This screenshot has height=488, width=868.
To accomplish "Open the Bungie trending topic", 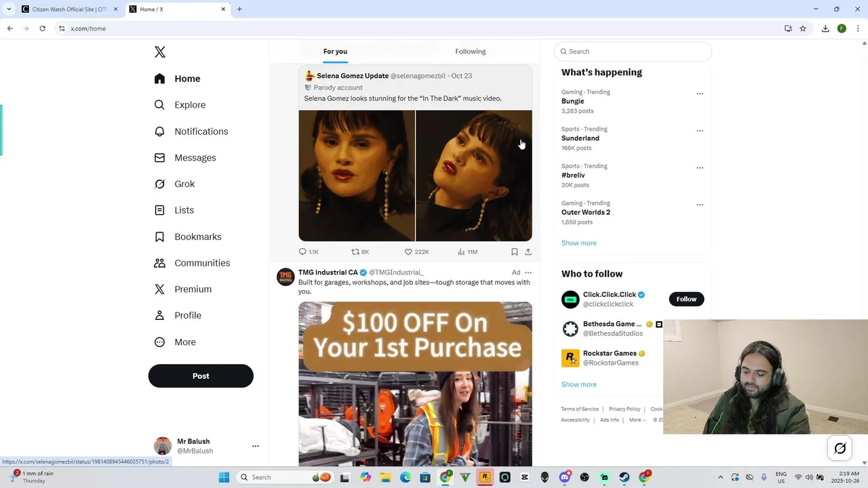I will tap(572, 101).
